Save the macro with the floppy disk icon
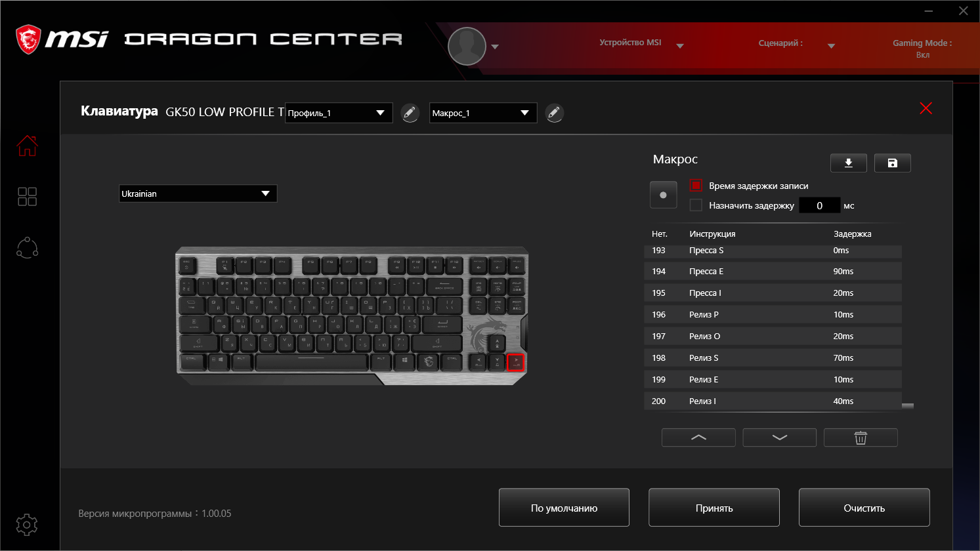 click(892, 163)
